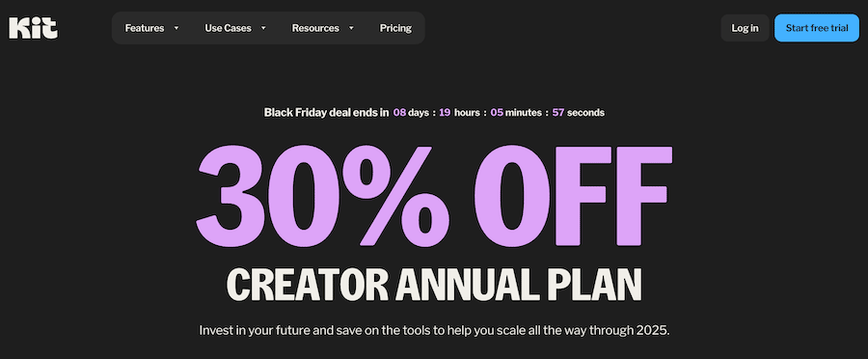Screen dimensions: 868x359
Task: Click the 57 seconds countdown value
Action: 578,113
